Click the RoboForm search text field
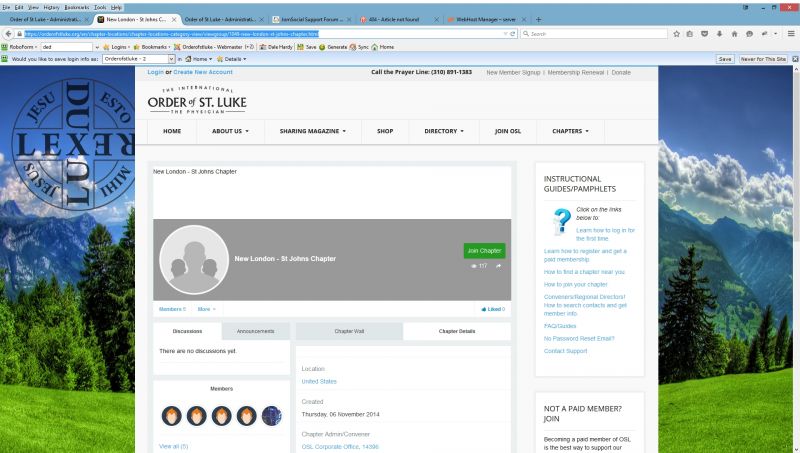This screenshot has width=800, height=453. click(67, 47)
